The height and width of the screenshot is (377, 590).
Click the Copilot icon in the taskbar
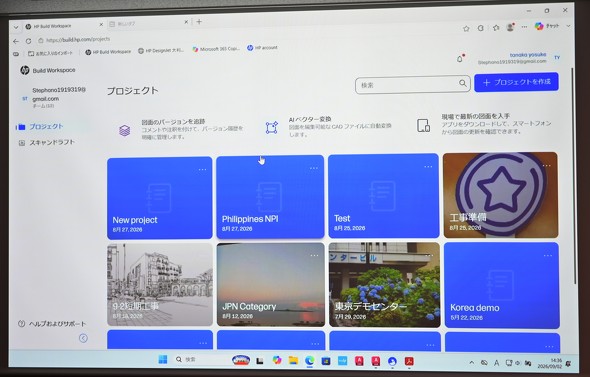tap(277, 360)
